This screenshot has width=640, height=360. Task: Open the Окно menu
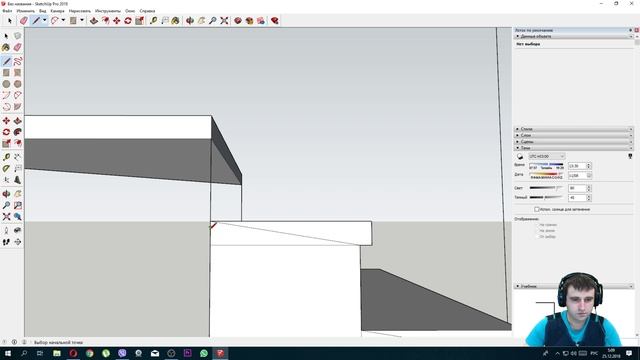point(130,11)
